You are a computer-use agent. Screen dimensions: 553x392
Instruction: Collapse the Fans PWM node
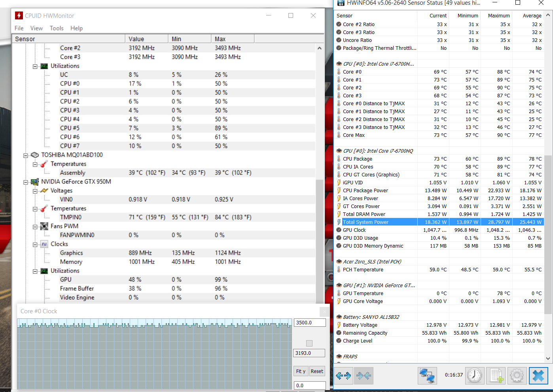click(35, 227)
